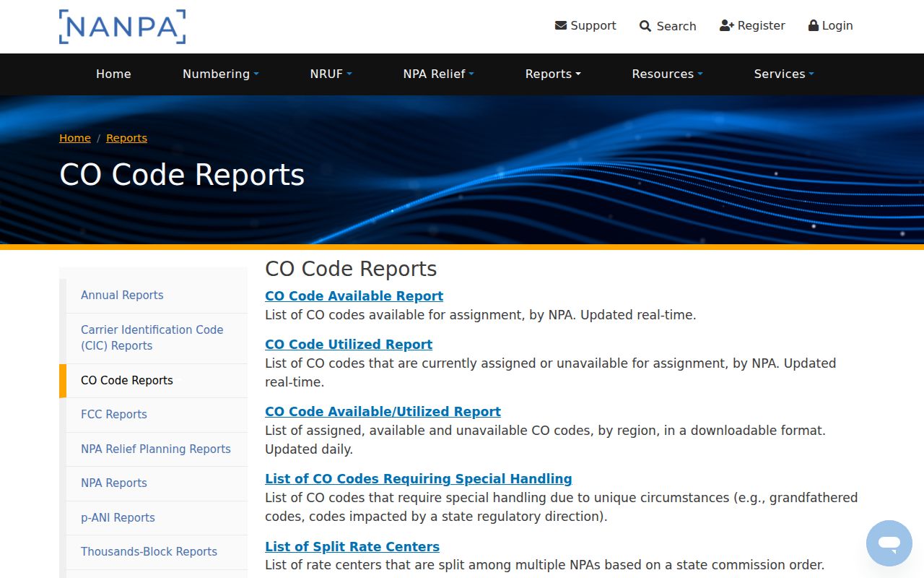Open List of CO Codes Requiring Special Handling
This screenshot has height=578, width=924.
click(x=419, y=479)
